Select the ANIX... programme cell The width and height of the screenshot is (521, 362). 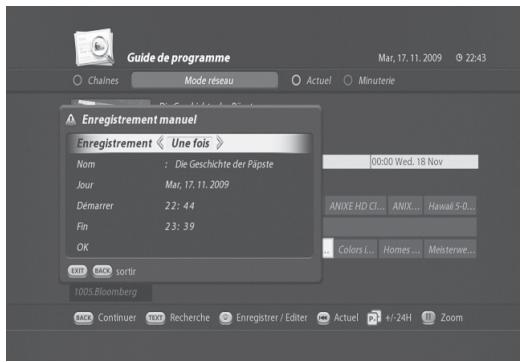point(406,206)
